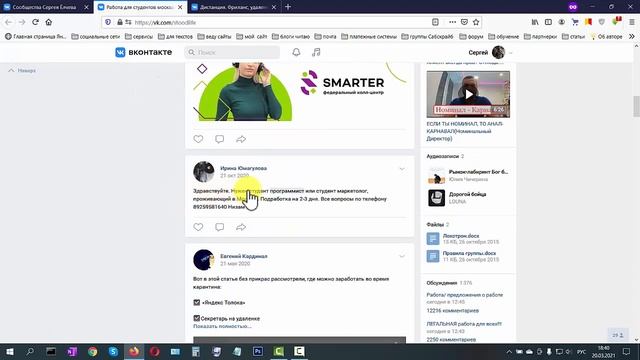Close the Работа для студентов tab
This screenshot has width=640, height=360.
tap(180, 7)
